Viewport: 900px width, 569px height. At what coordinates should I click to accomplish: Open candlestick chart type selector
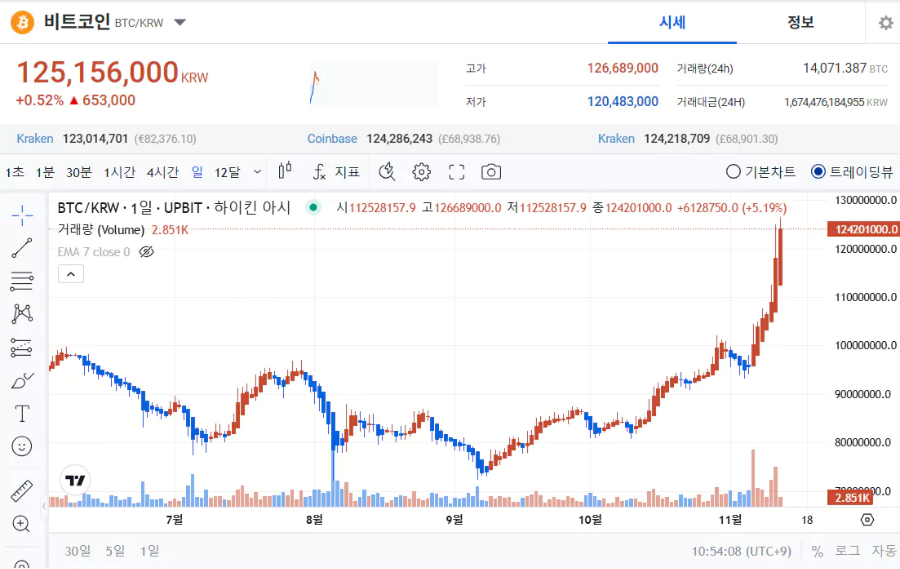click(x=285, y=171)
